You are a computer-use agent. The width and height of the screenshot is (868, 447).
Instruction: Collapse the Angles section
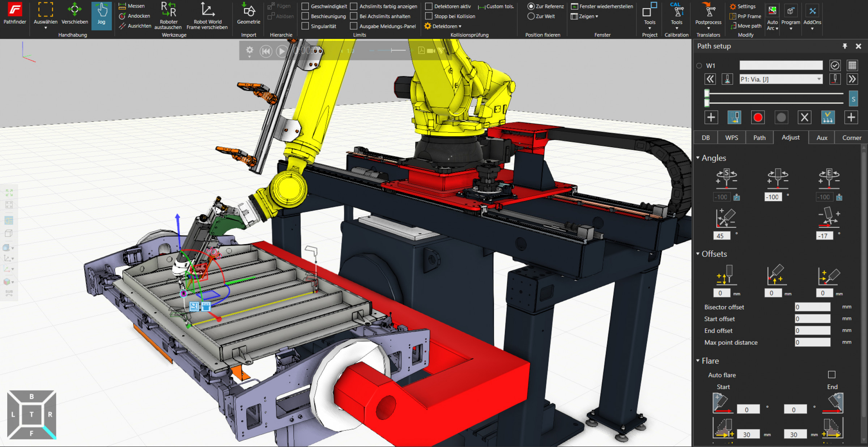click(x=698, y=158)
